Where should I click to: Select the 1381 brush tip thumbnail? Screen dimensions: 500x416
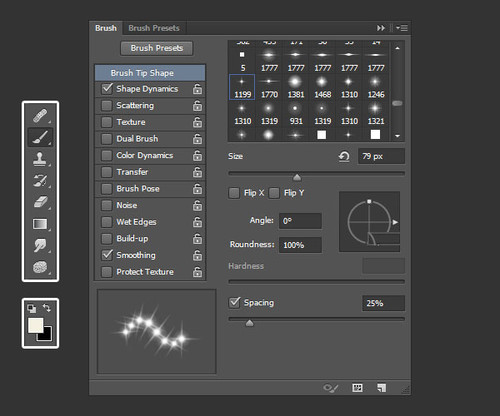pos(296,87)
